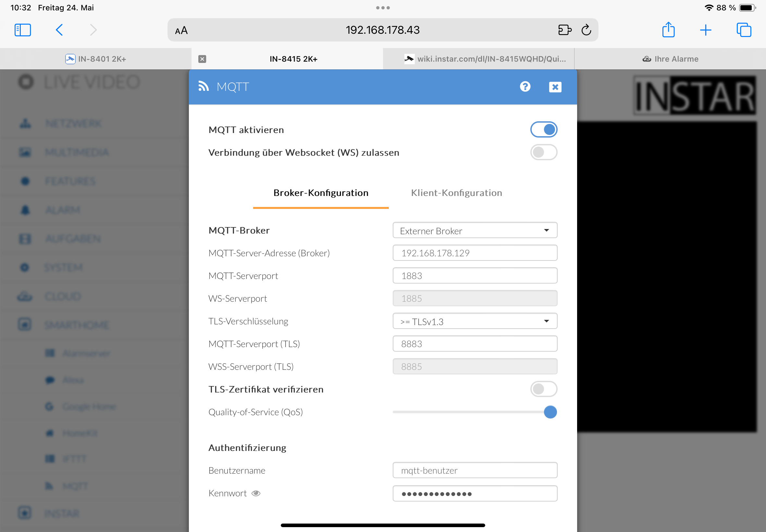766x532 pixels.
Task: Go back with the back arrow
Action: pyautogui.click(x=59, y=30)
